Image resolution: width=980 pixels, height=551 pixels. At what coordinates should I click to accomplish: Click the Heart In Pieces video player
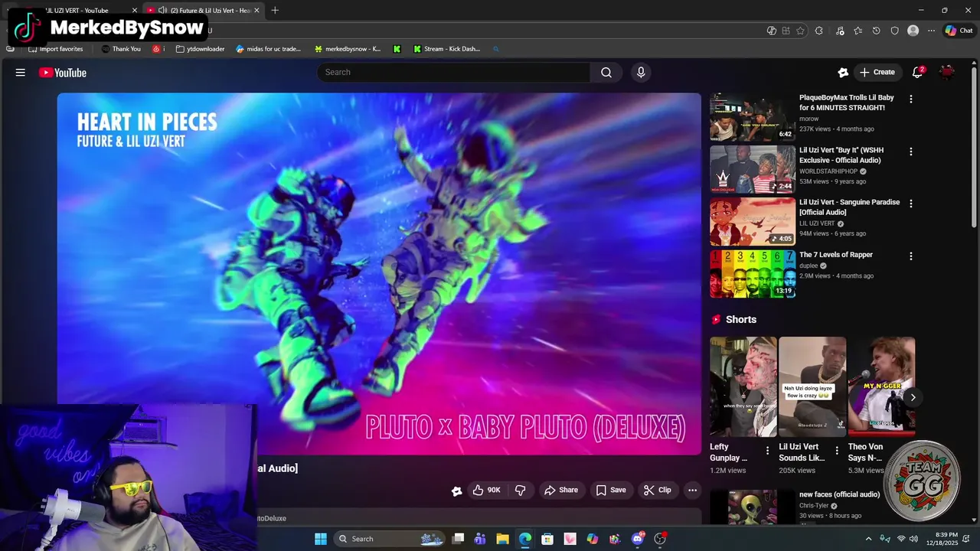(x=379, y=274)
